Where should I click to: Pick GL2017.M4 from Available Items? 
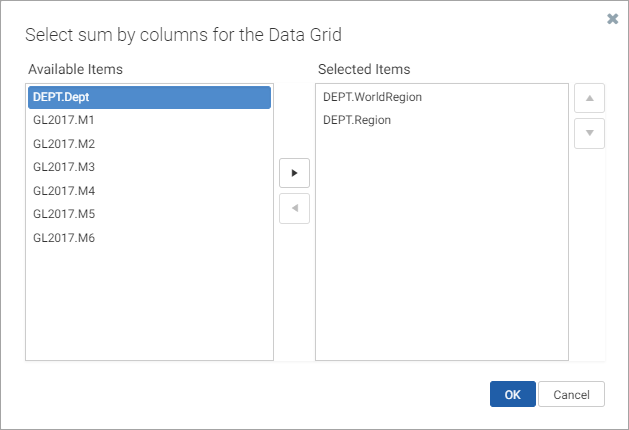(149, 191)
